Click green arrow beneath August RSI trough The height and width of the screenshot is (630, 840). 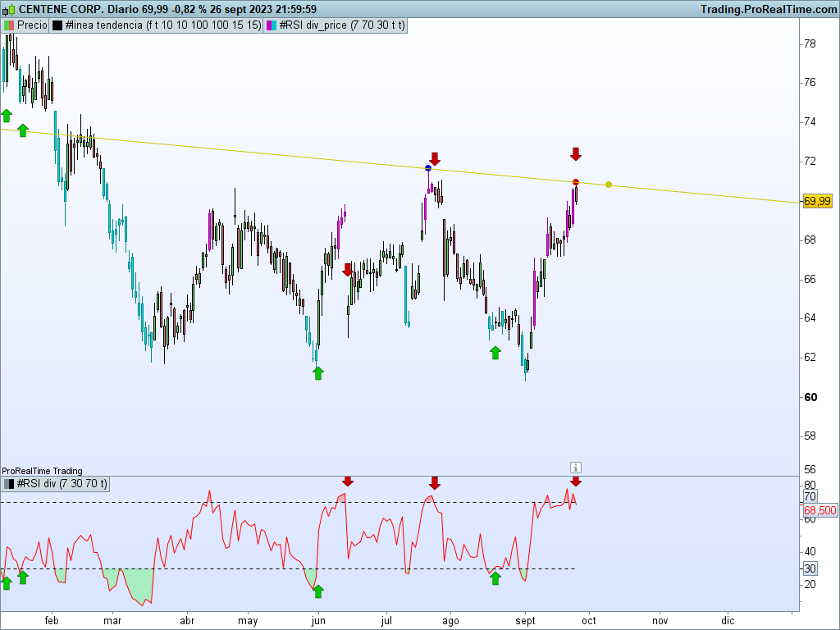[495, 578]
